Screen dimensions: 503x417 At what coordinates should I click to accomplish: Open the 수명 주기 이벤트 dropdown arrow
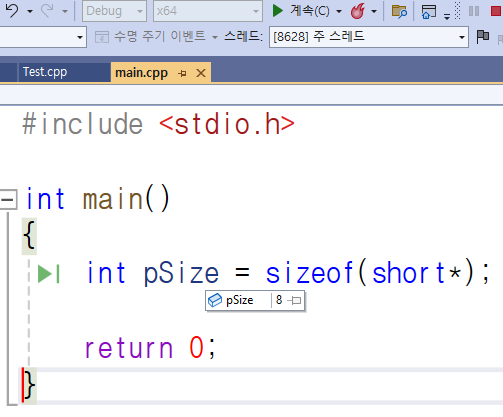click(215, 37)
